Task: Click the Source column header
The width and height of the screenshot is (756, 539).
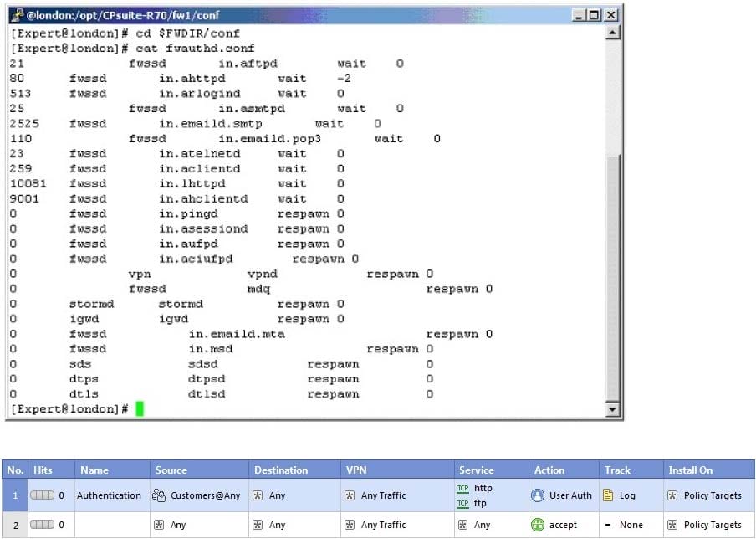Action: [199, 470]
